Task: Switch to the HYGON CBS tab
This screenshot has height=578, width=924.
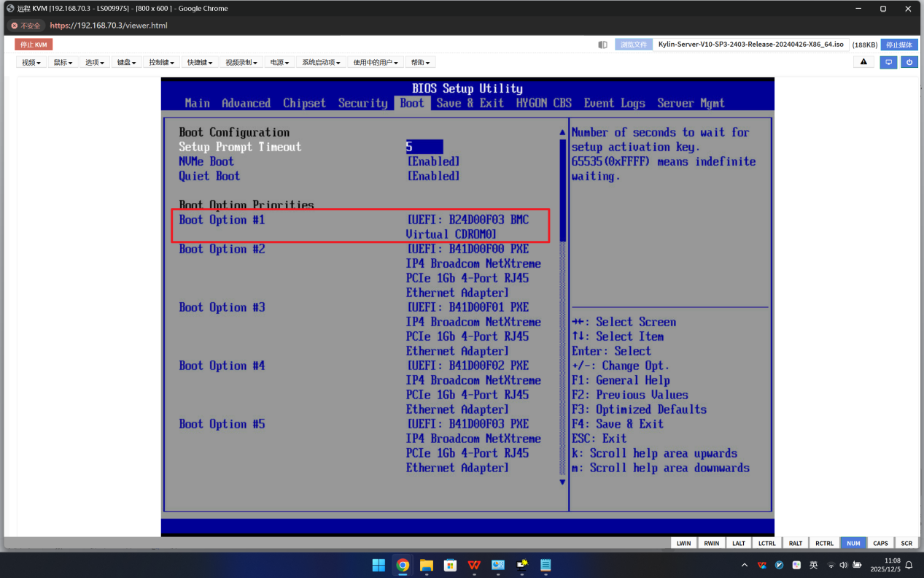Action: pyautogui.click(x=543, y=103)
